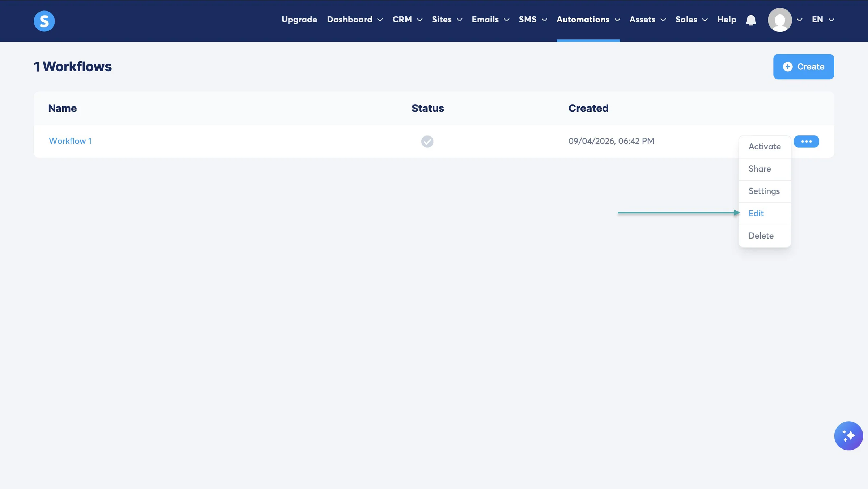Select Edit in the workflow menu

pos(765,214)
